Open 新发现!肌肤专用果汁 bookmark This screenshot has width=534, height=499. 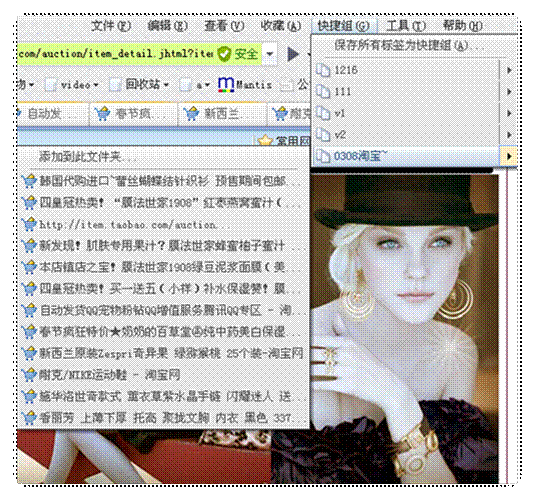[163, 246]
